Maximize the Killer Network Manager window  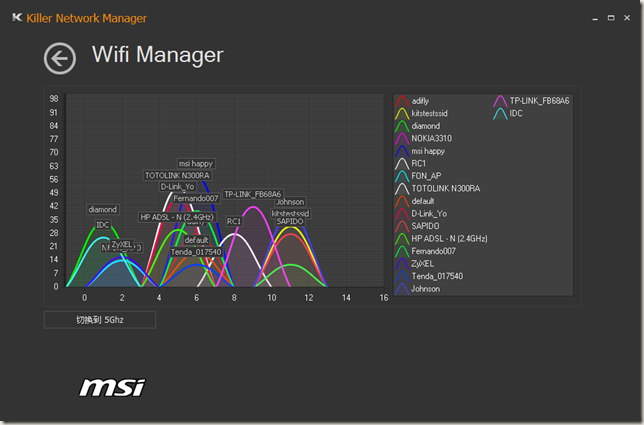(x=611, y=18)
